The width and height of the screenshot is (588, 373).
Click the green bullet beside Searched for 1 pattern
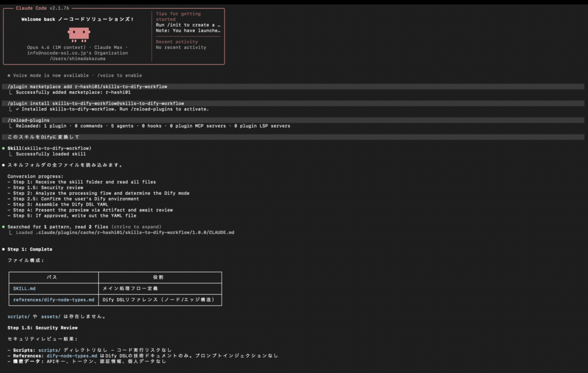3,227
